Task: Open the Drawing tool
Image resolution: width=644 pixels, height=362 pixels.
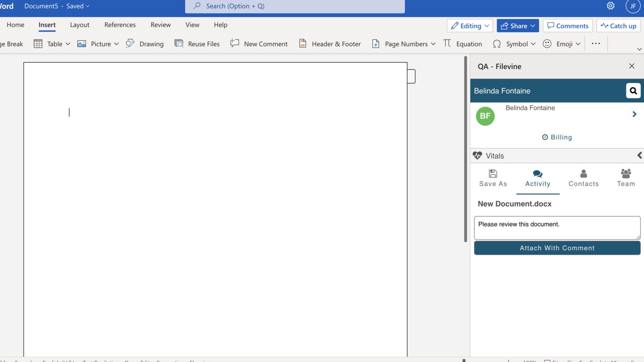Action: pyautogui.click(x=145, y=44)
